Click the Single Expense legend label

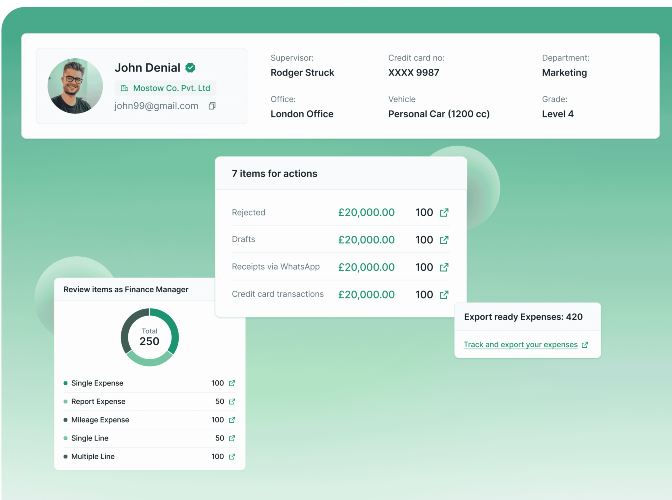tap(97, 383)
